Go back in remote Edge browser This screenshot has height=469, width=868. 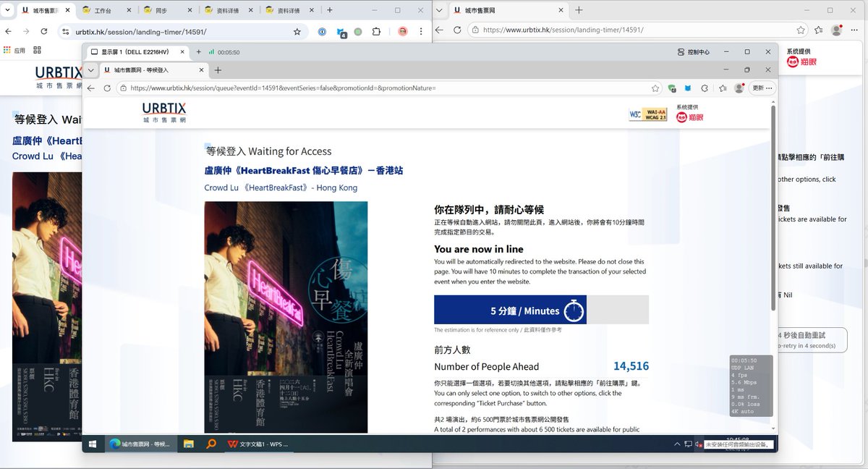click(x=90, y=88)
